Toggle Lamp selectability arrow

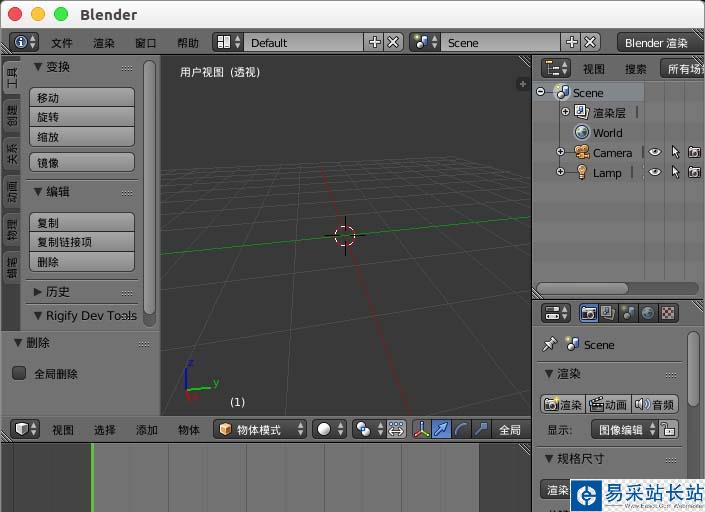point(675,172)
